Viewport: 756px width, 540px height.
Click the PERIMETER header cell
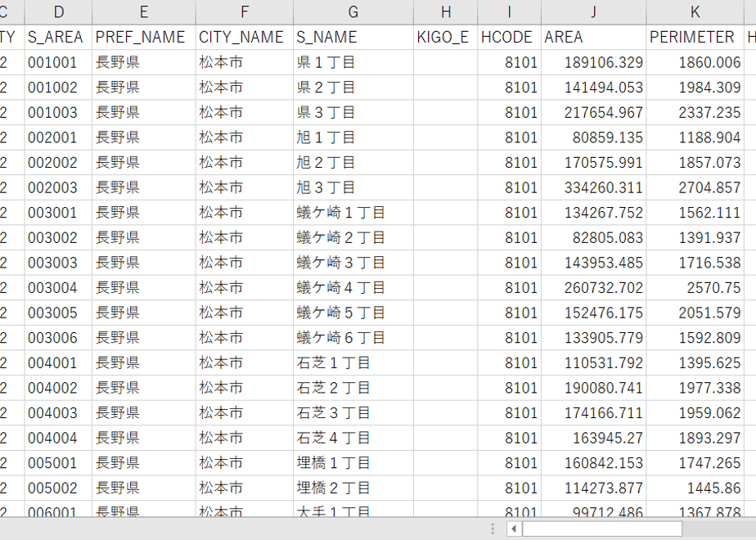(x=695, y=37)
